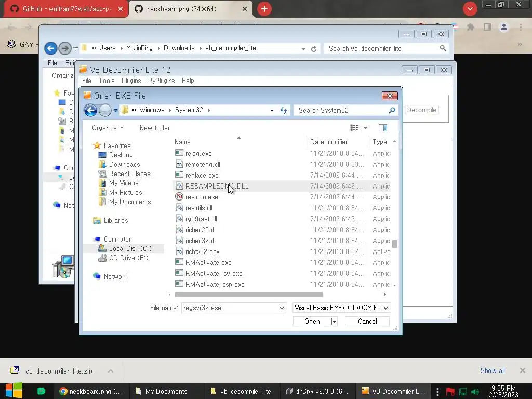Screen dimensions: 532x399
Task: Click the Open button
Action: coord(312,321)
